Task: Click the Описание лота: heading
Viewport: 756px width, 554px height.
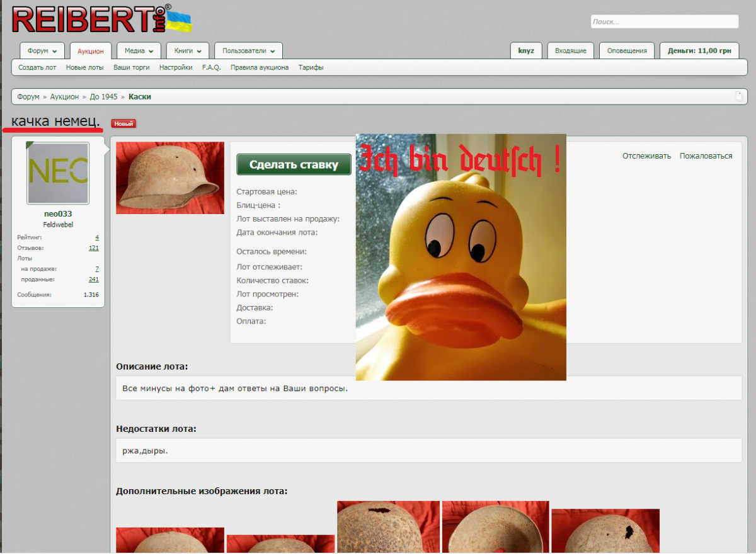Action: coord(152,366)
